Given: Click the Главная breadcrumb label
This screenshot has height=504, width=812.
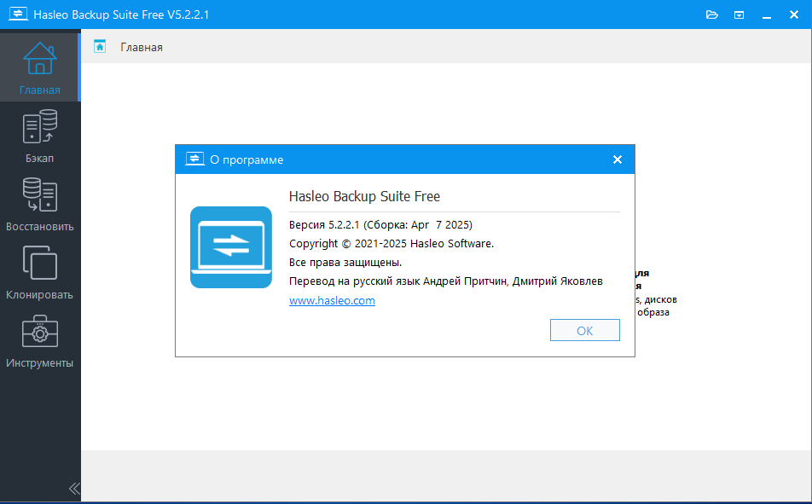Looking at the screenshot, I should pyautogui.click(x=142, y=47).
